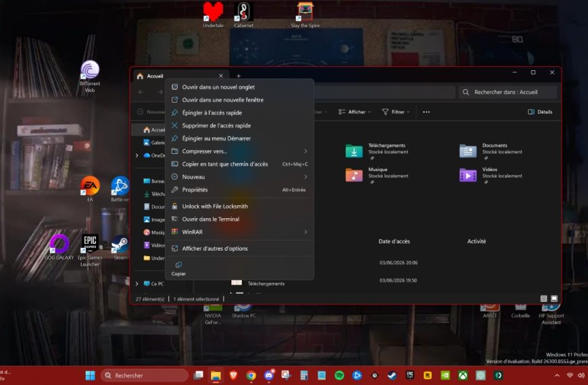
Task: Open NVIDIA app from taskbar
Action: pos(445,376)
